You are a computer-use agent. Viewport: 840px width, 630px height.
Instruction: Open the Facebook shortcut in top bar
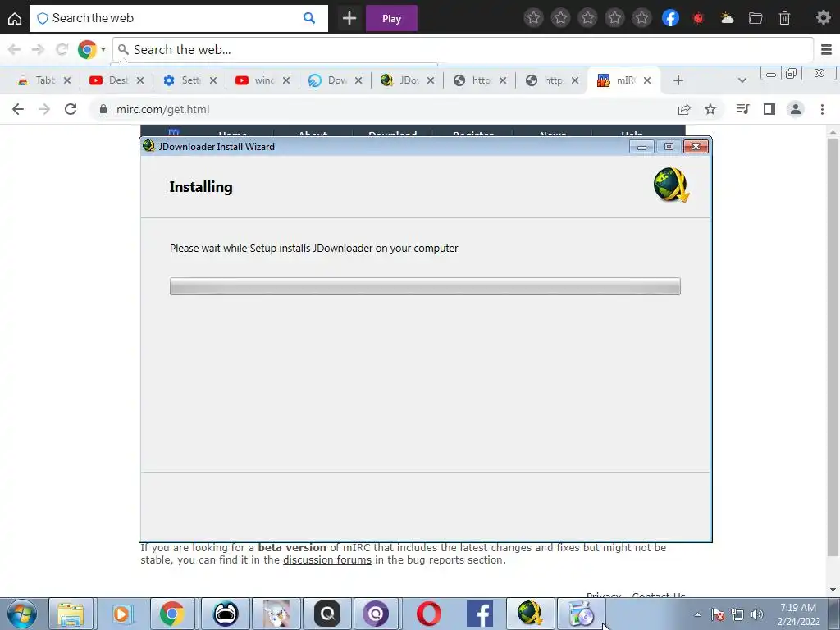pyautogui.click(x=670, y=18)
